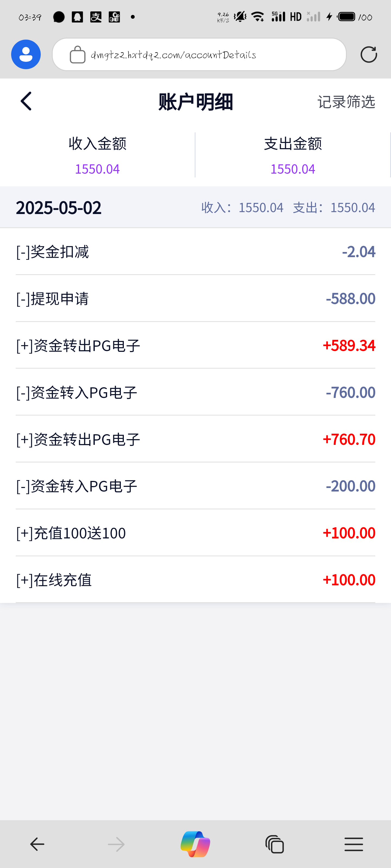The image size is (391, 868).
Task: Open the tabs switcher icon
Action: click(x=275, y=844)
